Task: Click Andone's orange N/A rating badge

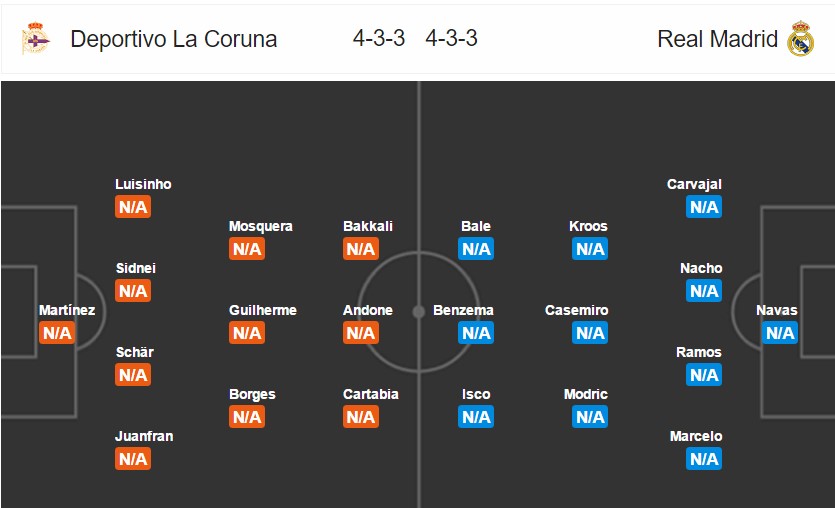Action: [x=361, y=333]
